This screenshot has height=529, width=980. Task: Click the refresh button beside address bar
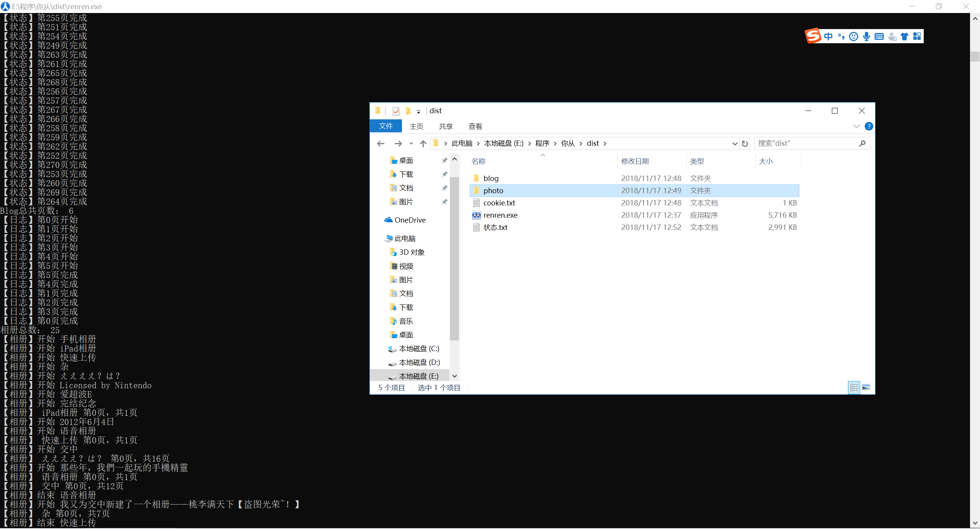745,143
